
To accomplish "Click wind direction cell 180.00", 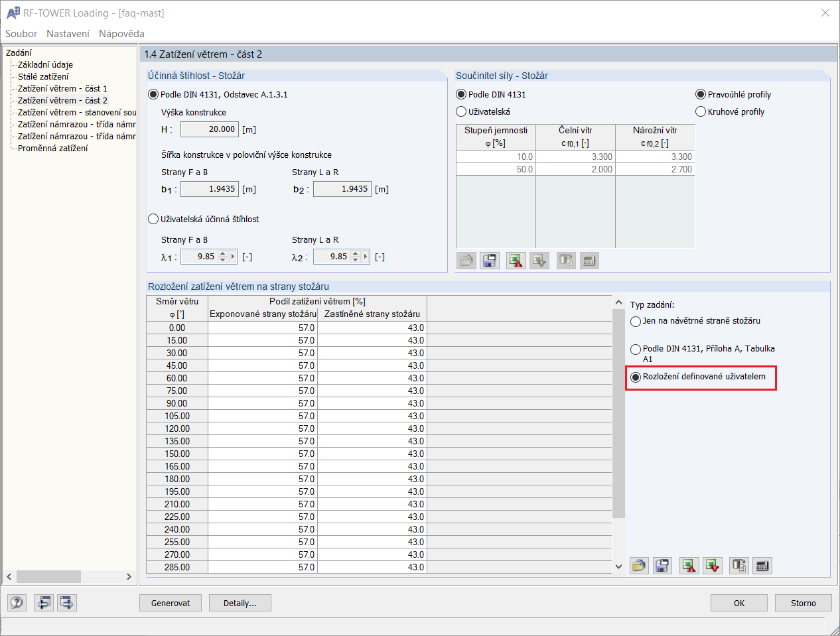I will [x=177, y=479].
